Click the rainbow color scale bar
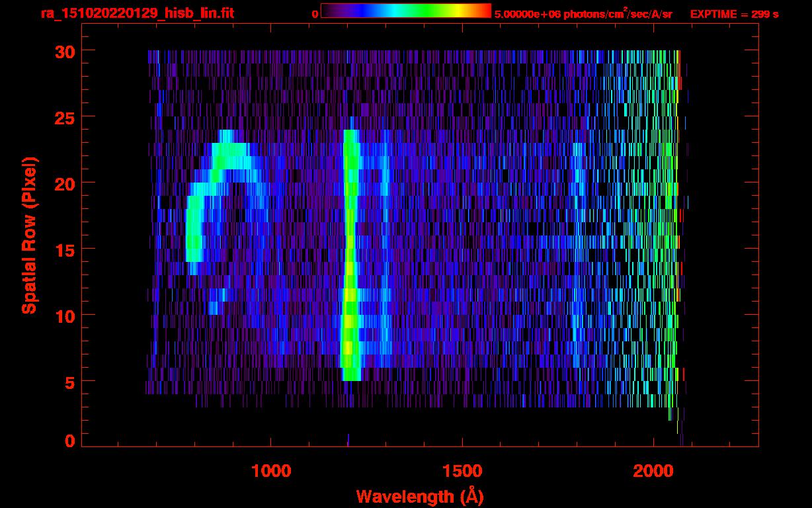Image resolution: width=812 pixels, height=508 pixels. pyautogui.click(x=406, y=11)
